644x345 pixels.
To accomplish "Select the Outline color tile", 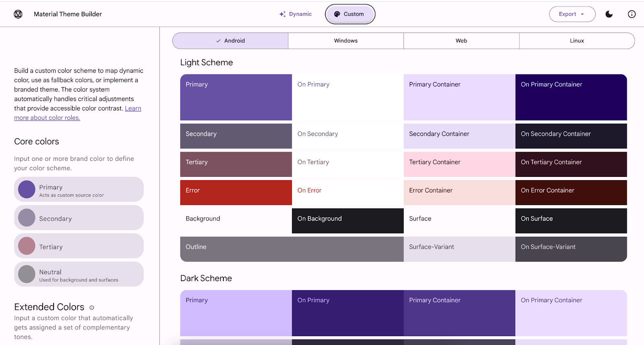I will (291, 249).
